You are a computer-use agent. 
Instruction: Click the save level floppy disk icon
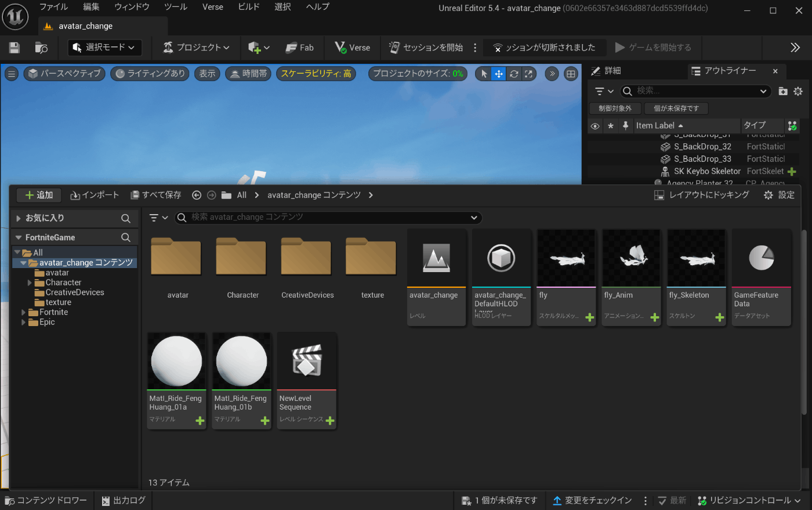click(x=14, y=48)
